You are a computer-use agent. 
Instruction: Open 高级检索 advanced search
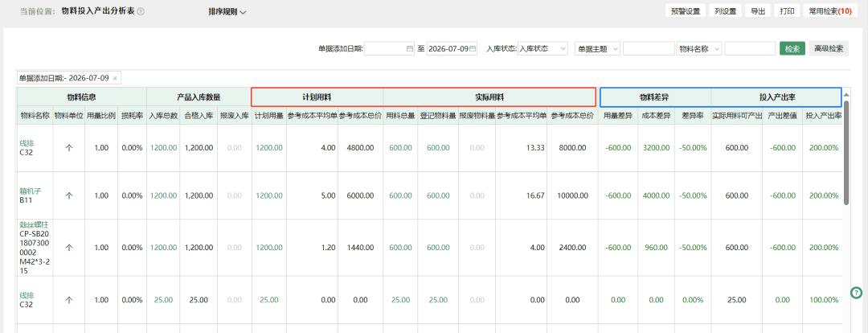[829, 49]
